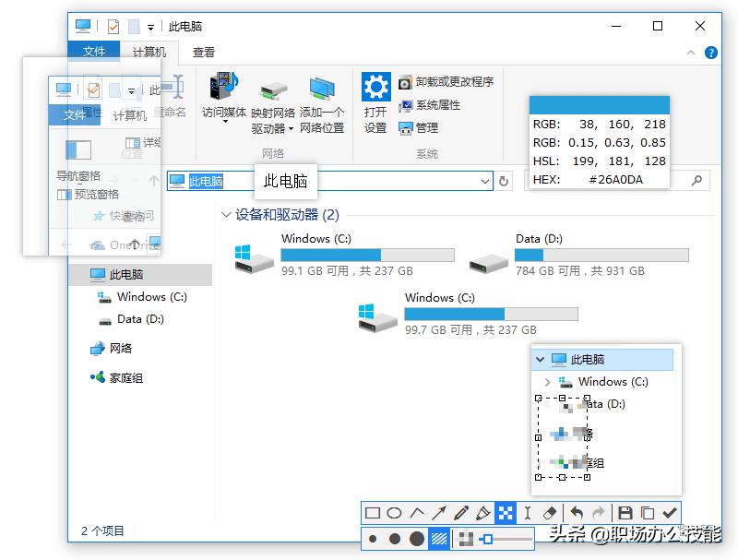Expand Windows (C:) in the overlay tree
738x560 pixels.
pos(547,381)
